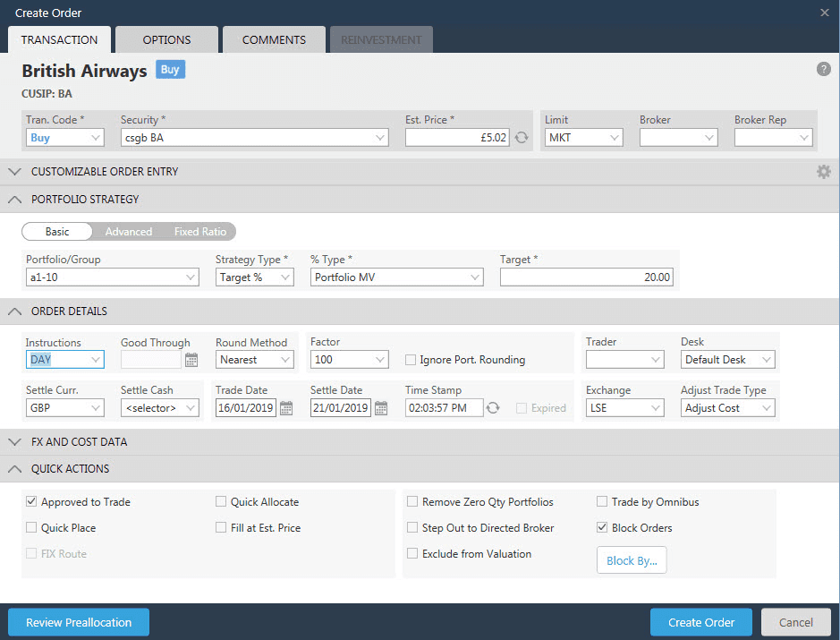This screenshot has width=840, height=640.
Task: Click the Create Order button
Action: pyautogui.click(x=700, y=622)
